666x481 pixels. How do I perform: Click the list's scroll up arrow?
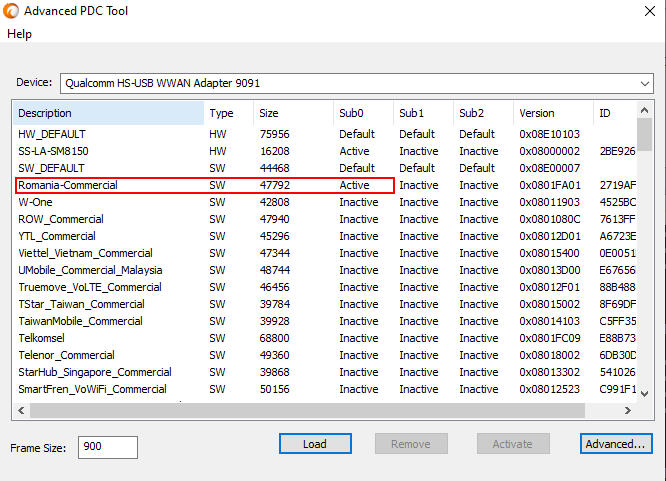click(644, 110)
